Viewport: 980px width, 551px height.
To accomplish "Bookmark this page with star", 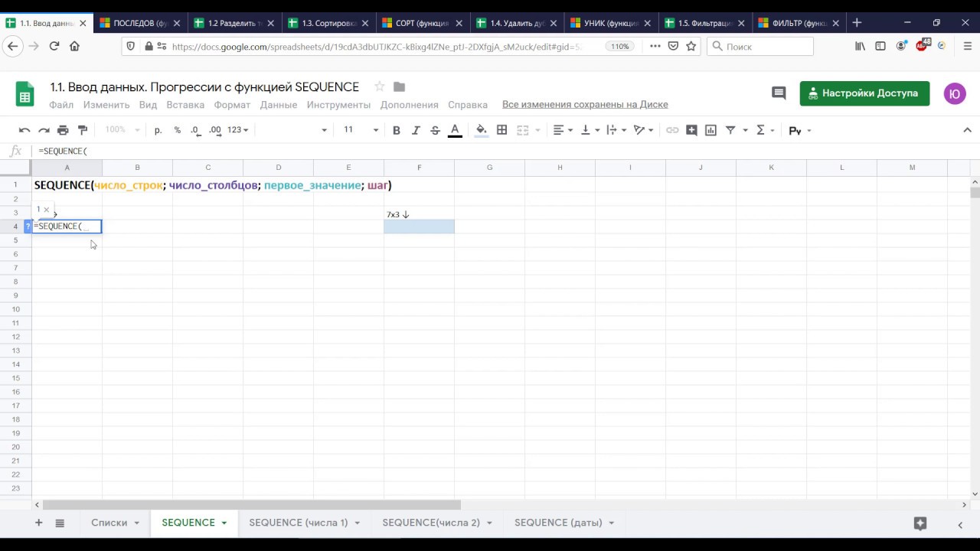I will coord(691,47).
